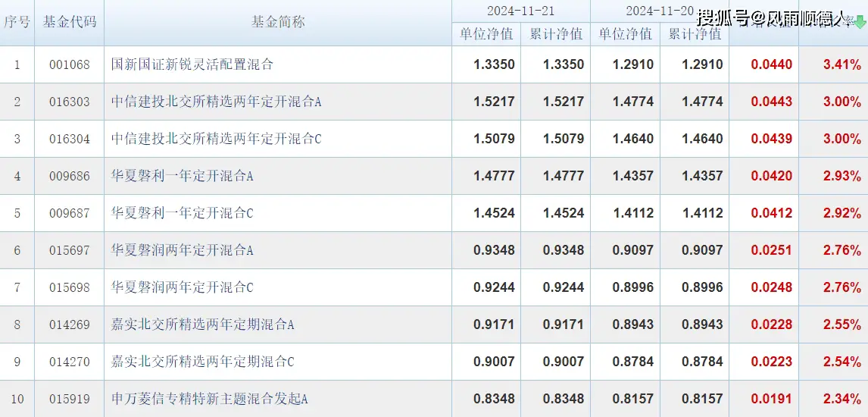Select daily growth value 0.0420
Screen dimensions: 868x417
coord(772,176)
